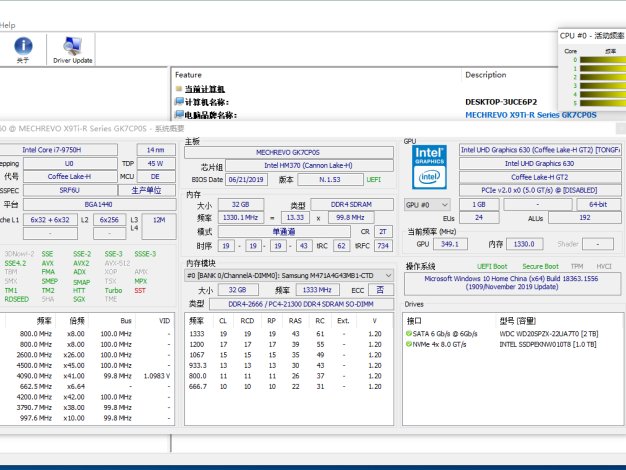Click the tRFC value 734
Image resolution: width=626 pixels, height=470 pixels.
383,246
